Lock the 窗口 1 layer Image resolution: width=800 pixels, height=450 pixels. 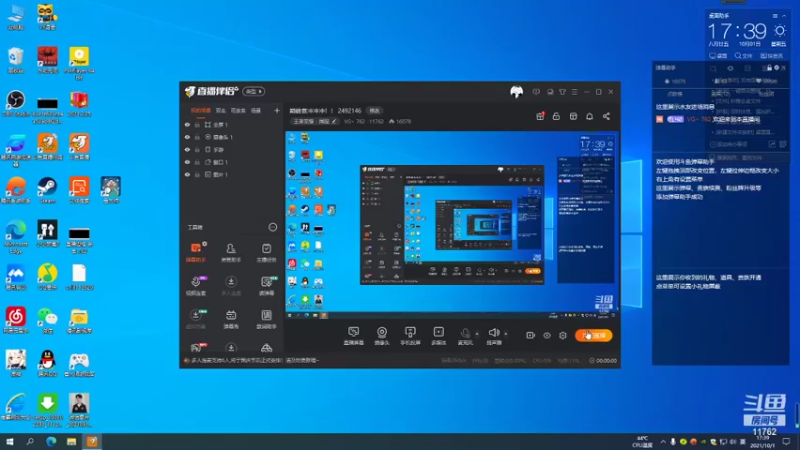[197, 162]
